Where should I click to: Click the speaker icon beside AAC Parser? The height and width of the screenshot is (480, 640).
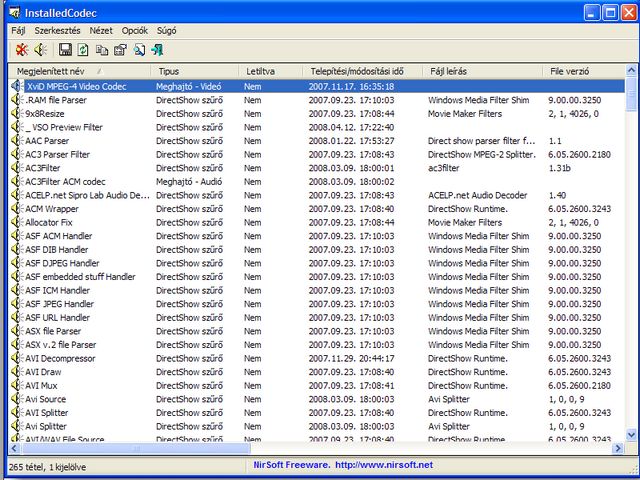(x=17, y=141)
